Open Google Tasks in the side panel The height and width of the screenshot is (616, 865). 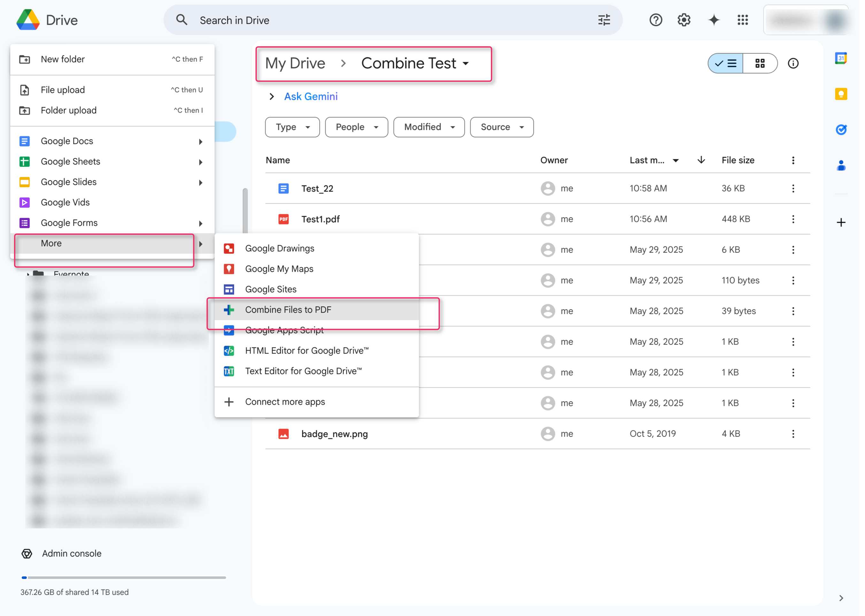click(x=840, y=130)
